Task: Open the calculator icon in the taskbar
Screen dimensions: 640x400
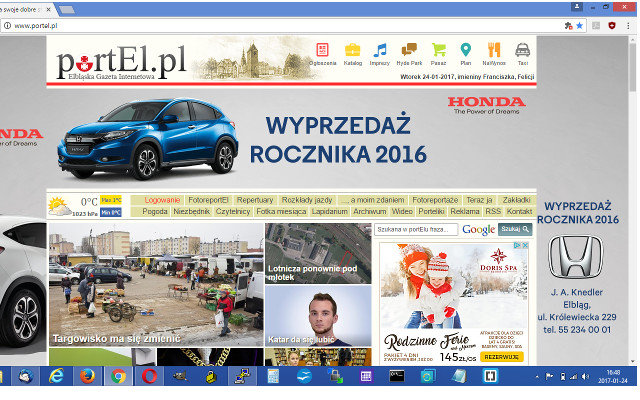Action: point(273,376)
